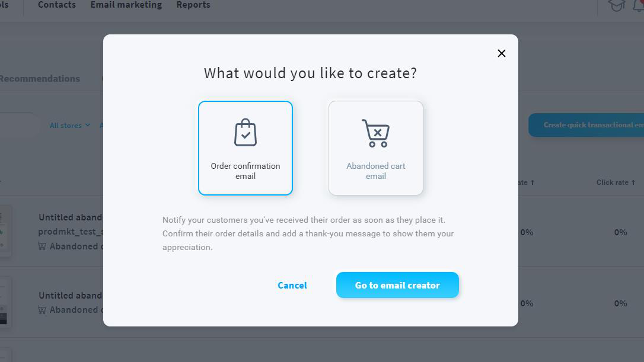The width and height of the screenshot is (644, 362).
Task: Click the shopping bag checkmark icon
Action: click(x=246, y=132)
